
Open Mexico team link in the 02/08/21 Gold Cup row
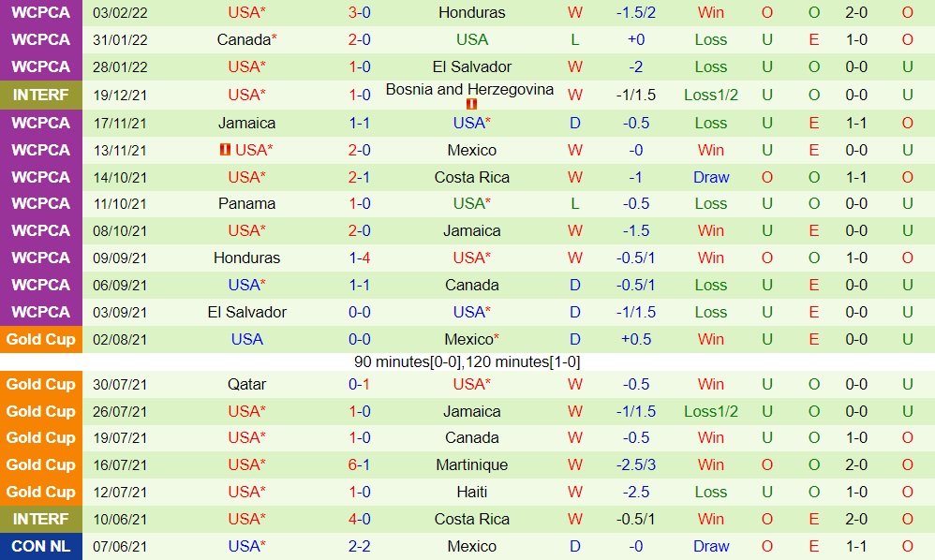(468, 340)
